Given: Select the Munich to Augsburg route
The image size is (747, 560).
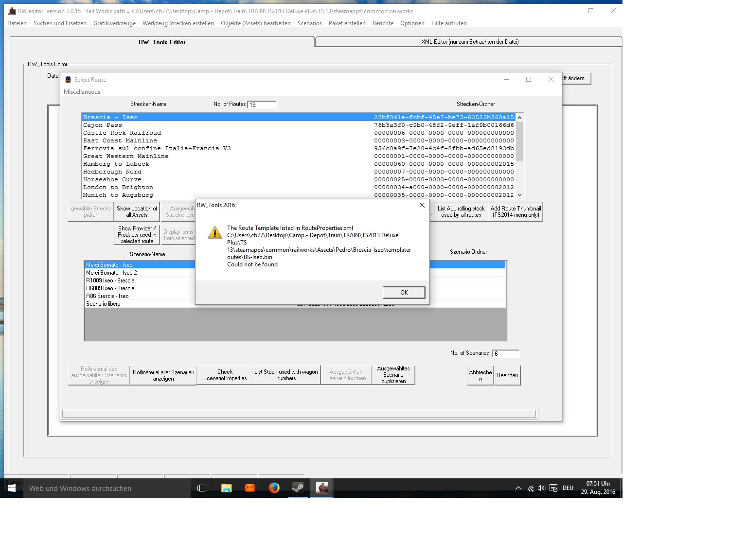Looking at the screenshot, I should tap(298, 195).
